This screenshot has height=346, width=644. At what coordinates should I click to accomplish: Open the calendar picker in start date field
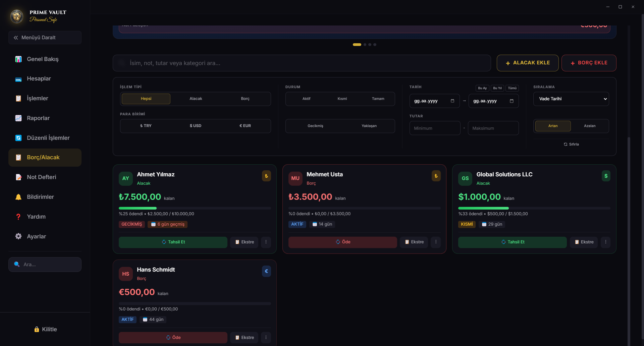452,101
